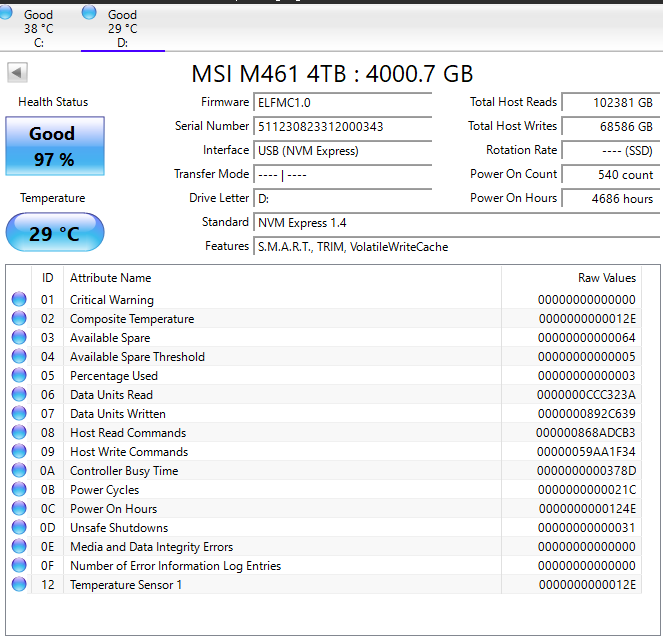Click the Serial Number field
Screen dimensions: 663x641
click(x=342, y=126)
